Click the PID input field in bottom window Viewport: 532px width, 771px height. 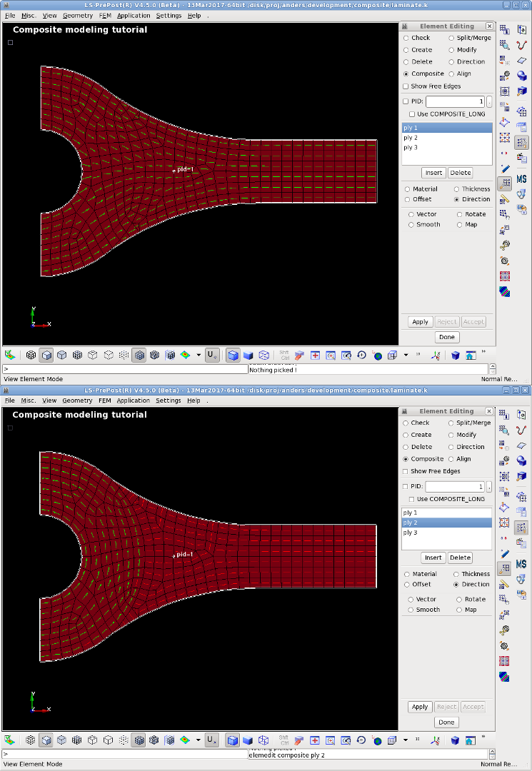454,487
